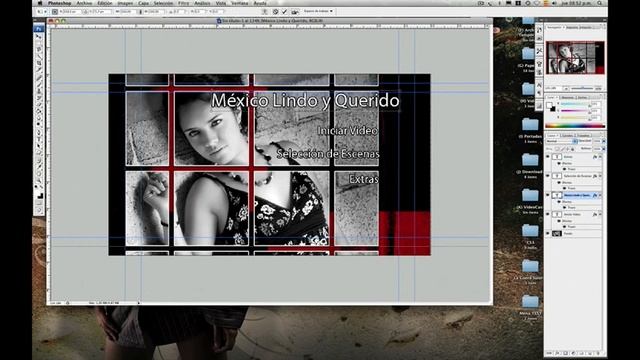Open the Layer Comps panel icon in dock
This screenshot has height=360, width=640.
[539, 106]
